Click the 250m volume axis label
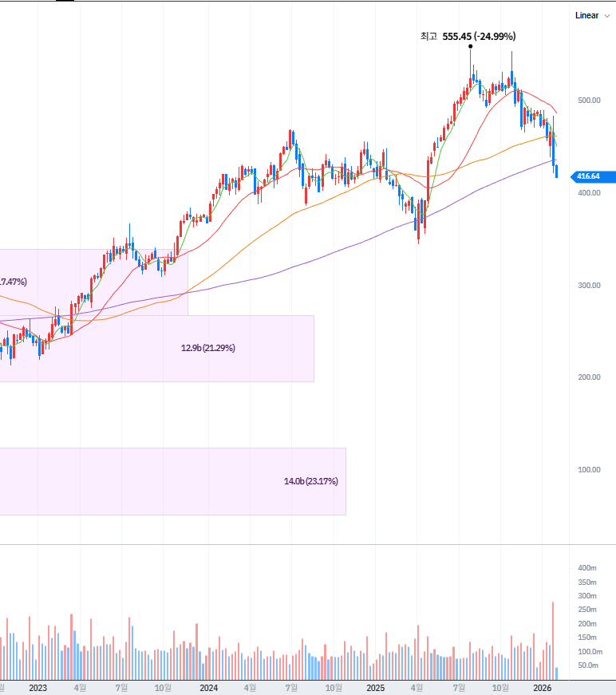 click(587, 610)
